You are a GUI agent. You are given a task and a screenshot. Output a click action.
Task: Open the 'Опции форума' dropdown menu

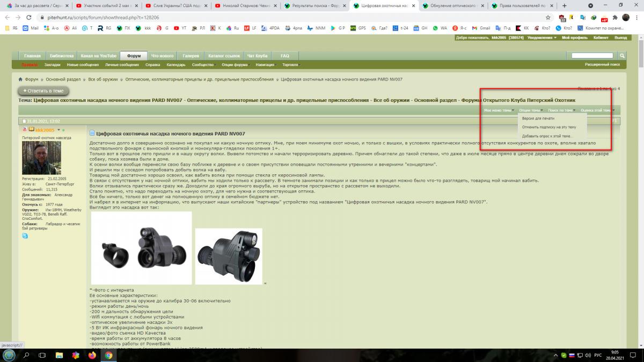[x=236, y=65]
